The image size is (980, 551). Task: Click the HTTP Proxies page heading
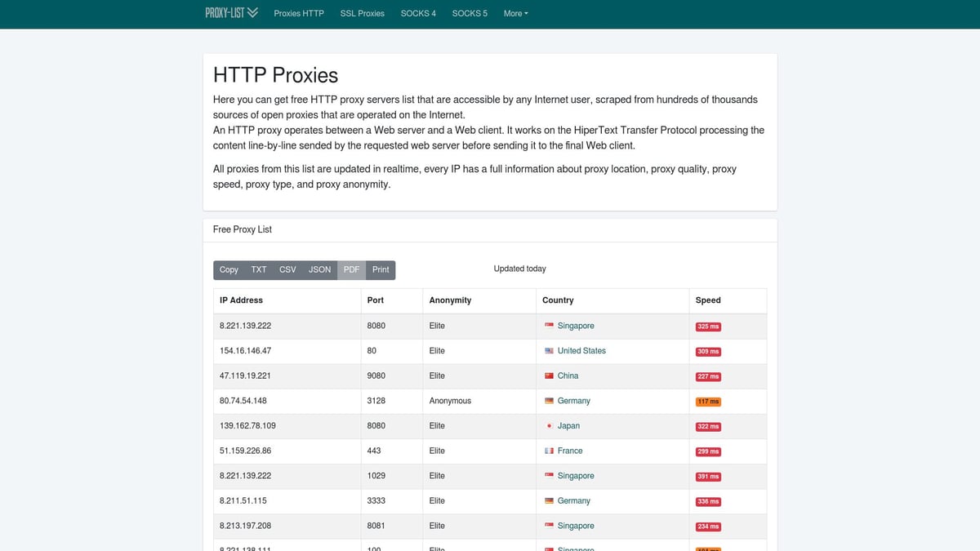(x=276, y=75)
